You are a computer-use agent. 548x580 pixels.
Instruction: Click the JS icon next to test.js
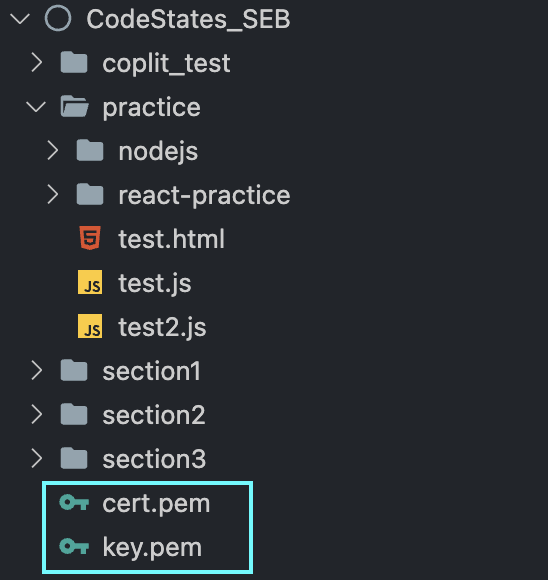[x=90, y=282]
